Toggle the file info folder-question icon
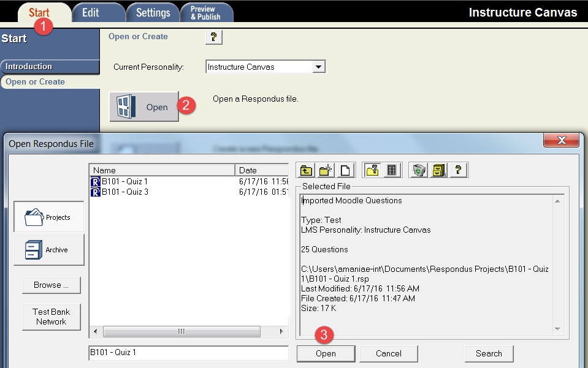 point(372,171)
